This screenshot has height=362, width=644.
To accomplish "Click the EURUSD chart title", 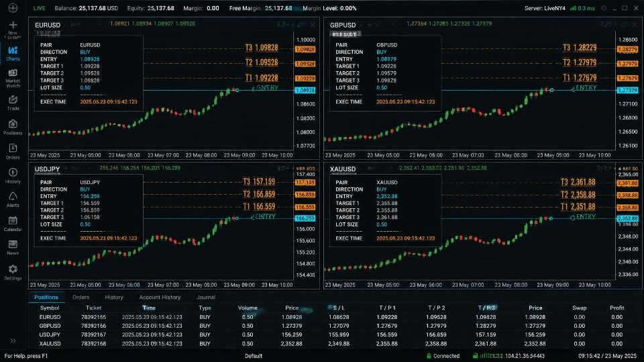I will tap(48, 25).
